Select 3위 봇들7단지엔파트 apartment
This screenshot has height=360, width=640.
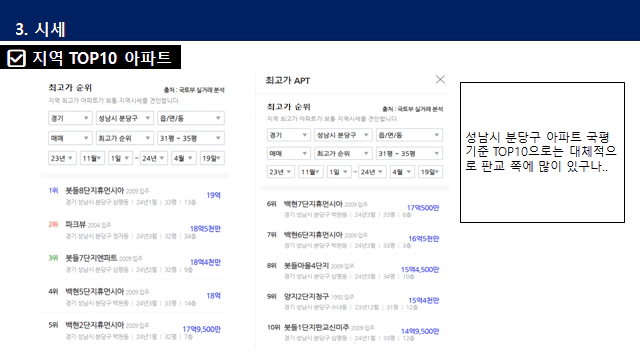click(x=135, y=263)
